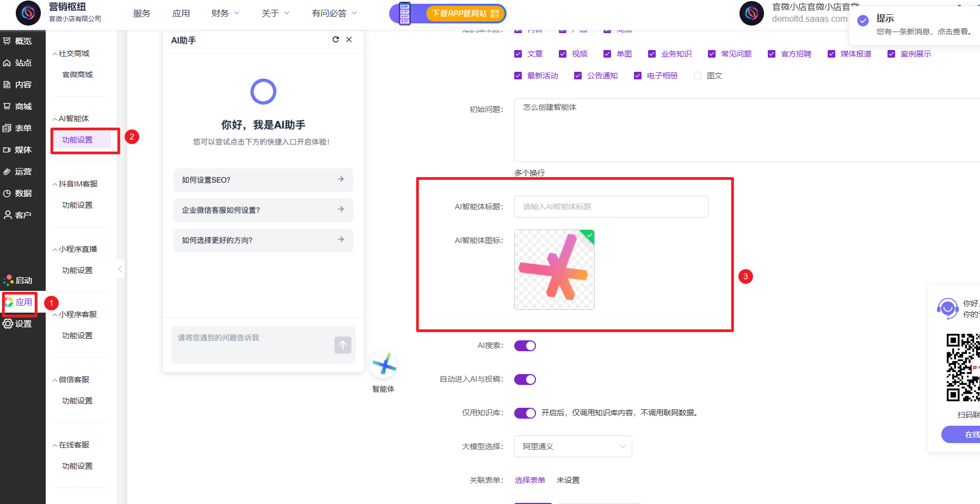Toggle the 仅用知识库 switch

coord(525,413)
